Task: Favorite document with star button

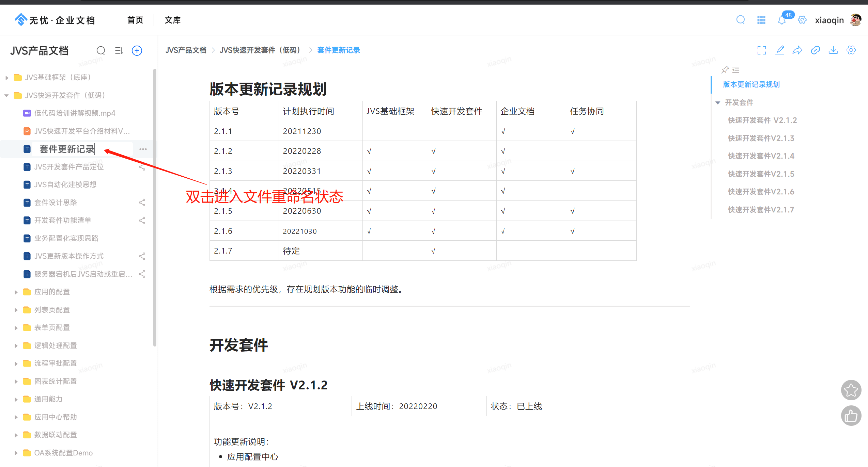Action: [851, 390]
